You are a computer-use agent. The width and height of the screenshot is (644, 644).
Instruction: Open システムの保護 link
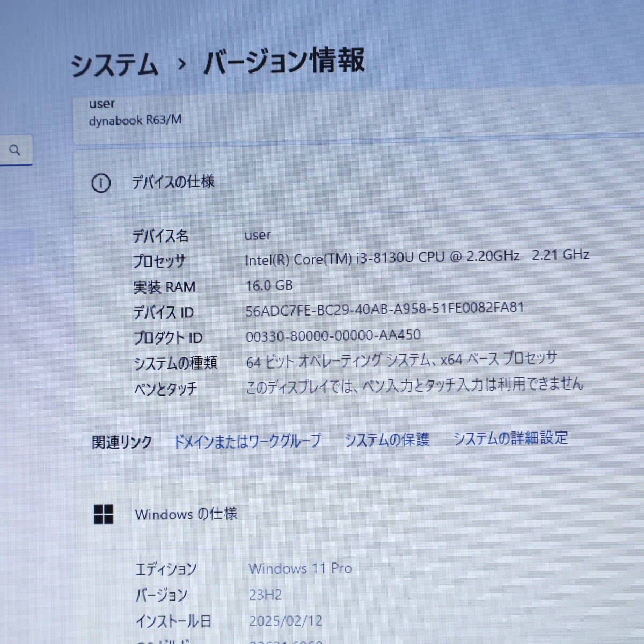[x=387, y=440]
